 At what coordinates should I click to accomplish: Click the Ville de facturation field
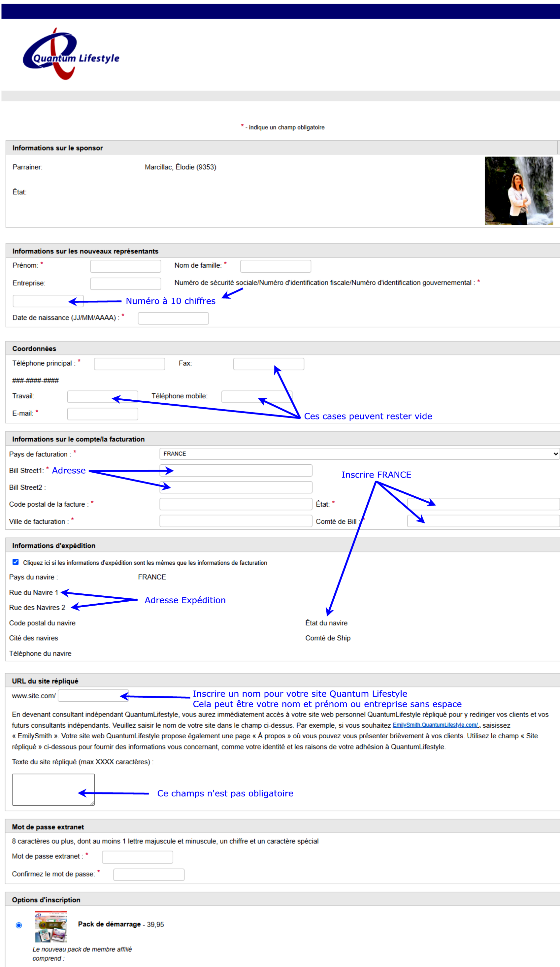pos(236,521)
